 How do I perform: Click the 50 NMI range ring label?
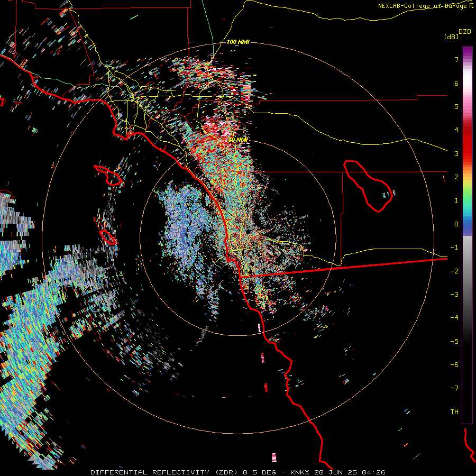click(238, 140)
